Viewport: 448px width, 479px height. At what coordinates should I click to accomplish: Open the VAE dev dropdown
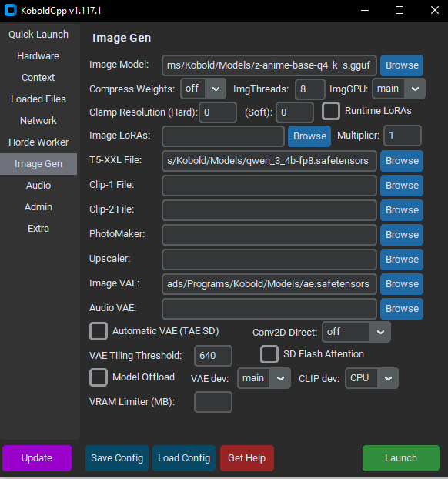[264, 378]
